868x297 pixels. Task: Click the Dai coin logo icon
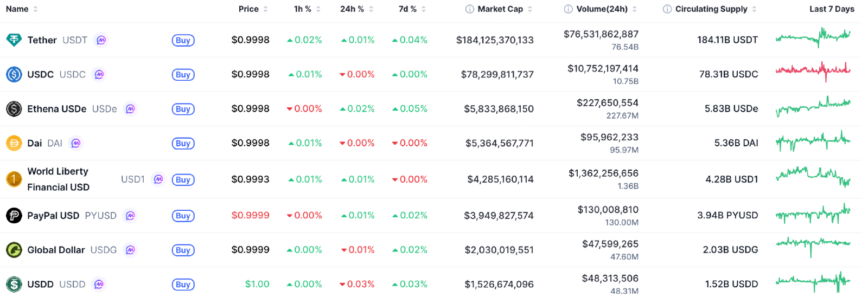coord(14,143)
